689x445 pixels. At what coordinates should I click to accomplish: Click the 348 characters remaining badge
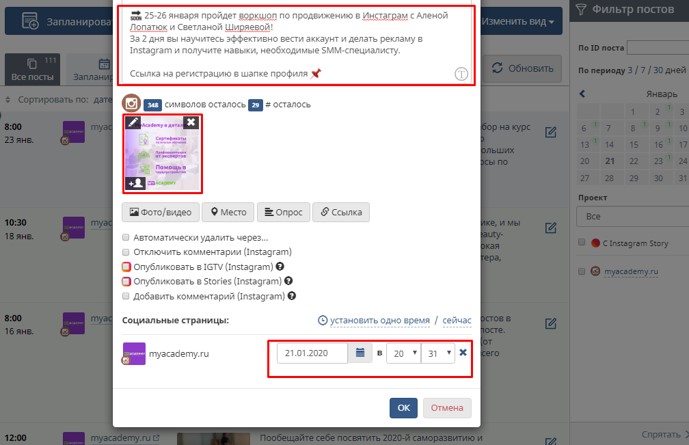coord(152,105)
